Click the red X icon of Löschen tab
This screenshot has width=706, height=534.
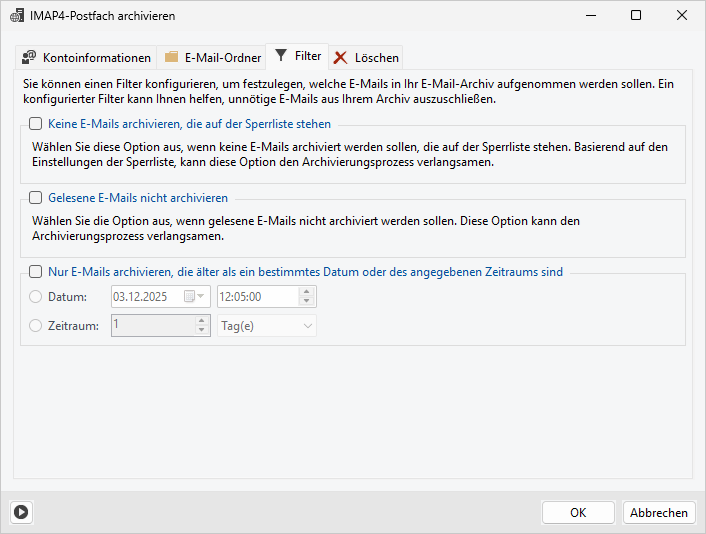click(341, 58)
